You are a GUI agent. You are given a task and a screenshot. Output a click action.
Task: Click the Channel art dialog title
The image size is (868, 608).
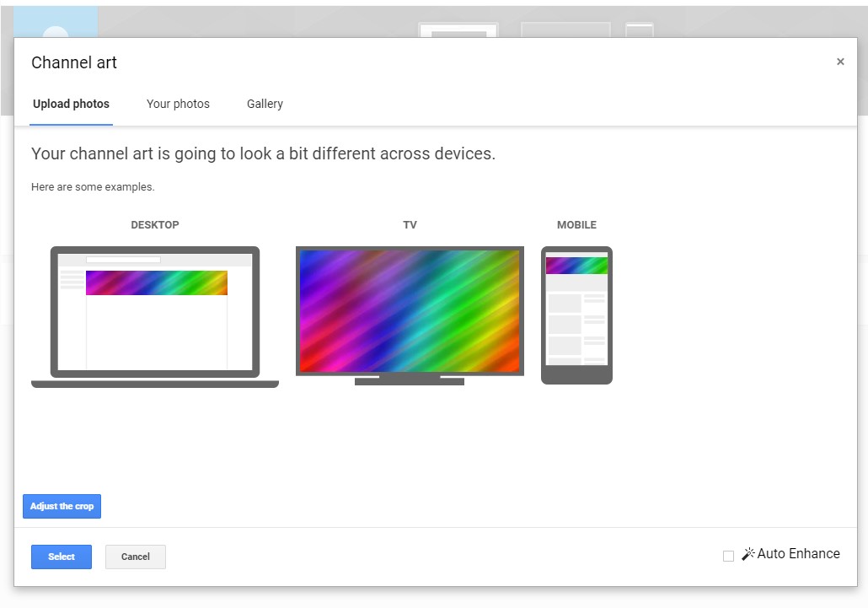pos(73,62)
